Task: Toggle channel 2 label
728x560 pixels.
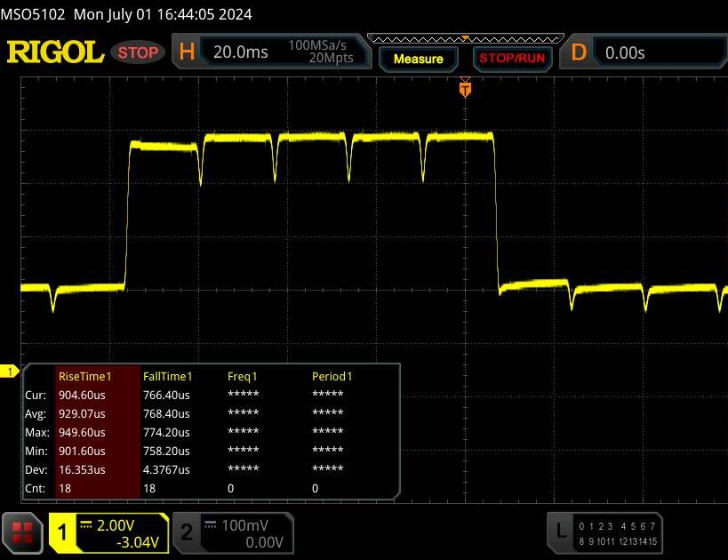Action: pos(187,532)
